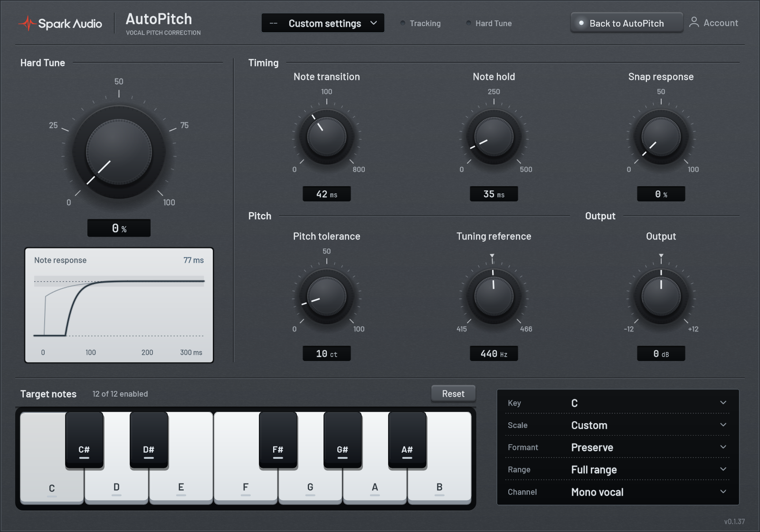Open the Account menu
760x532 pixels.
pos(714,23)
